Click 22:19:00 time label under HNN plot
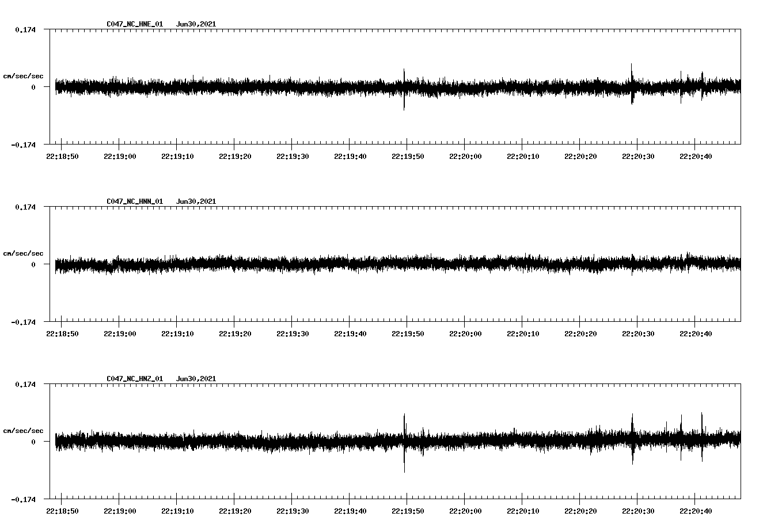This screenshot has height=532, width=782. [x=120, y=334]
